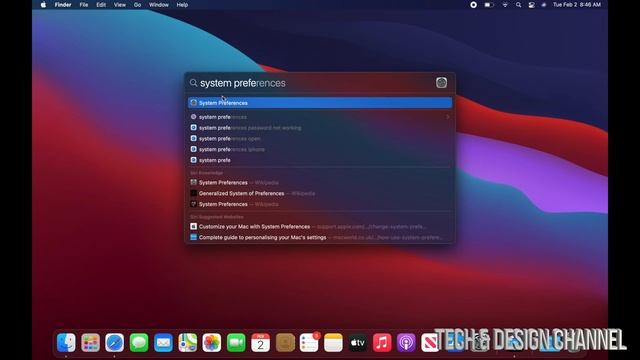
Task: Click the Spotlight search text field
Action: point(314,83)
